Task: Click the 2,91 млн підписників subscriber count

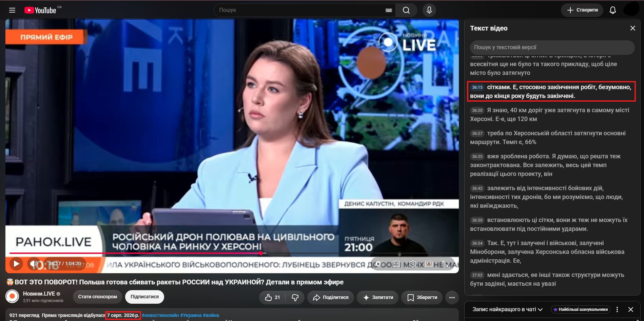Action: point(43,301)
